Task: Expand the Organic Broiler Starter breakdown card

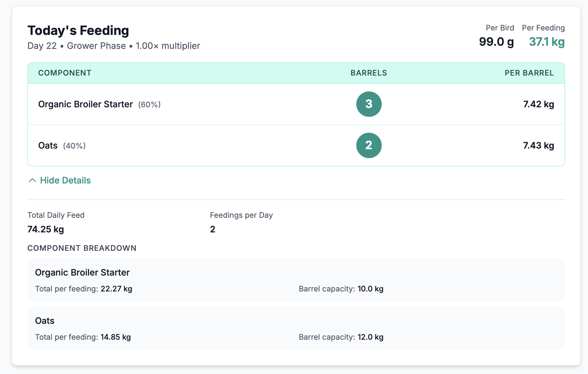Action: tap(296, 280)
